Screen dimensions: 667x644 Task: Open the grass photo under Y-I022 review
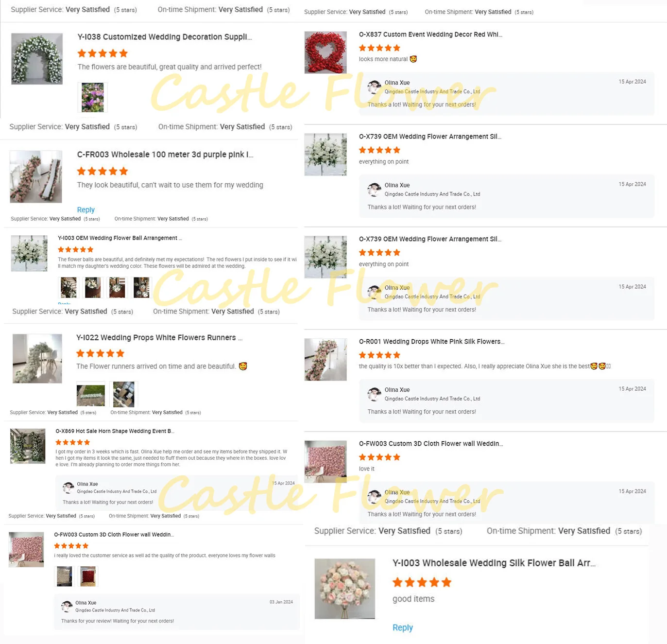tap(91, 396)
